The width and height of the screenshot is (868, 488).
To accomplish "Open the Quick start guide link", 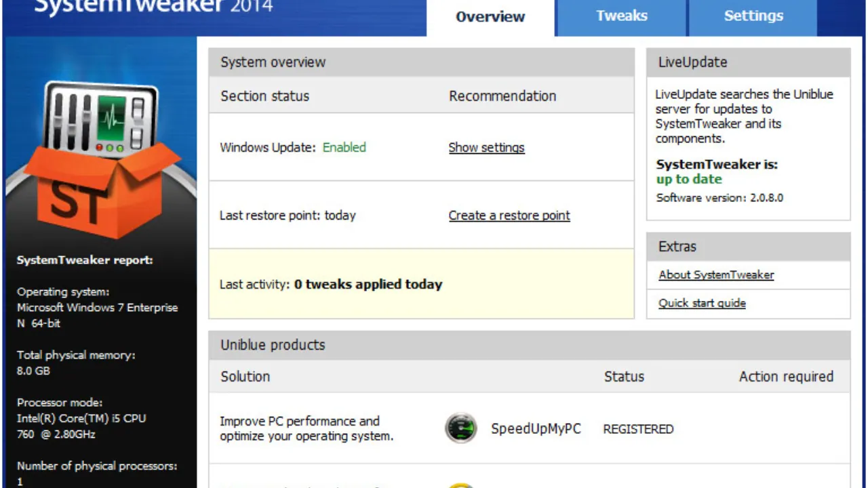I will (x=702, y=303).
